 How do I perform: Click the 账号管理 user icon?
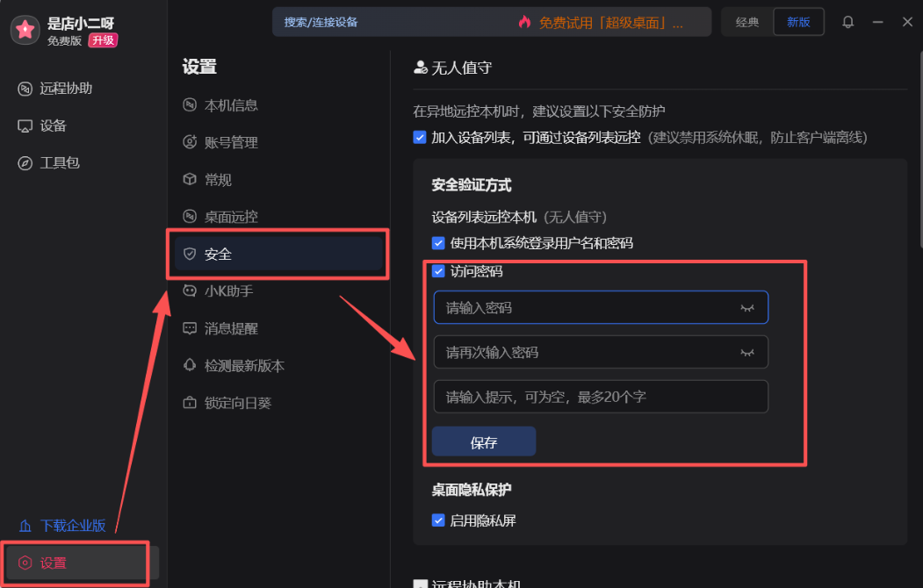click(x=190, y=141)
